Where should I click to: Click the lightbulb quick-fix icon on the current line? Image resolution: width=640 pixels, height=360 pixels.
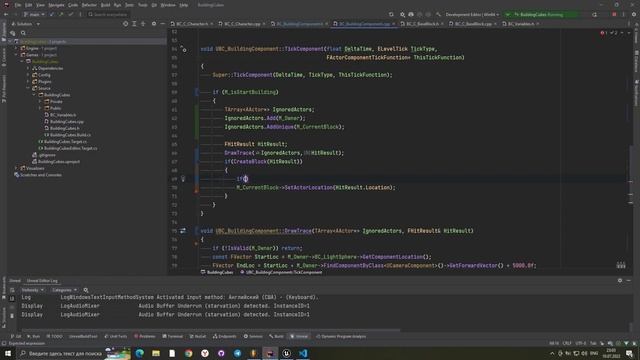coord(183,179)
